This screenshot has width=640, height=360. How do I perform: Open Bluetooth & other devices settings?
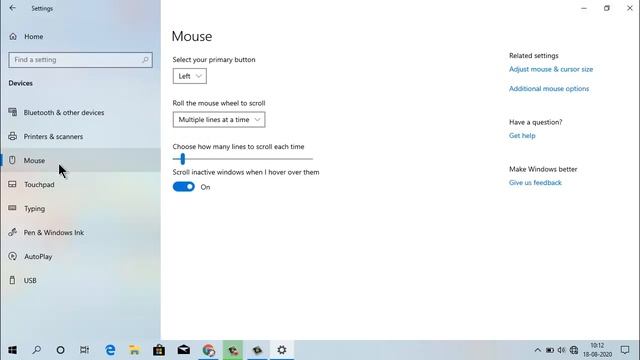click(80, 112)
